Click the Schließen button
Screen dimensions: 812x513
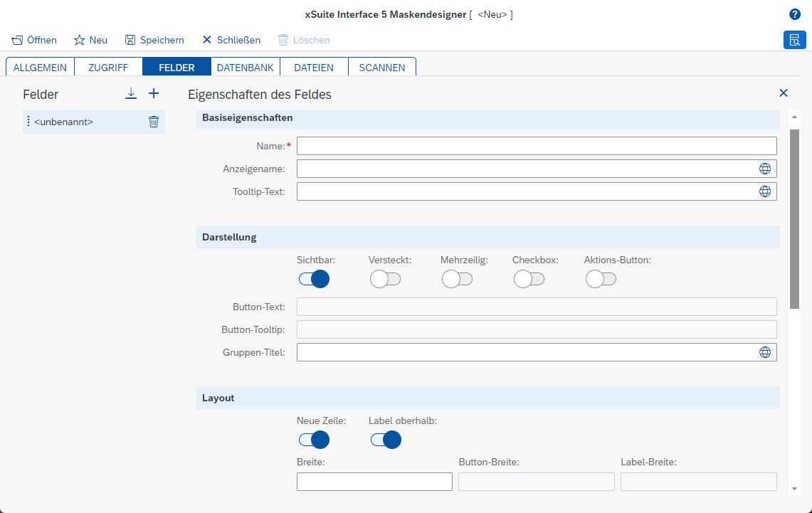[231, 40]
